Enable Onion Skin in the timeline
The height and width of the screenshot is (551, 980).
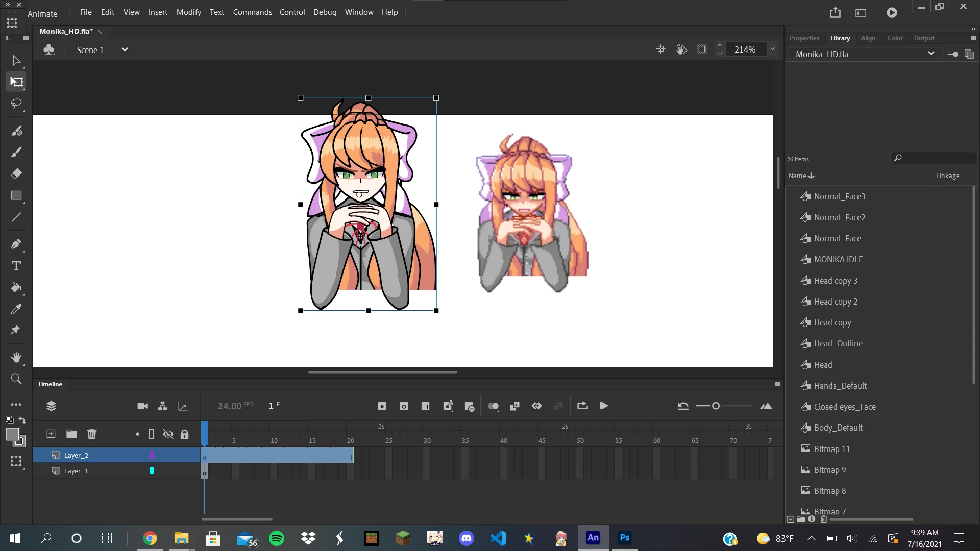tap(493, 406)
